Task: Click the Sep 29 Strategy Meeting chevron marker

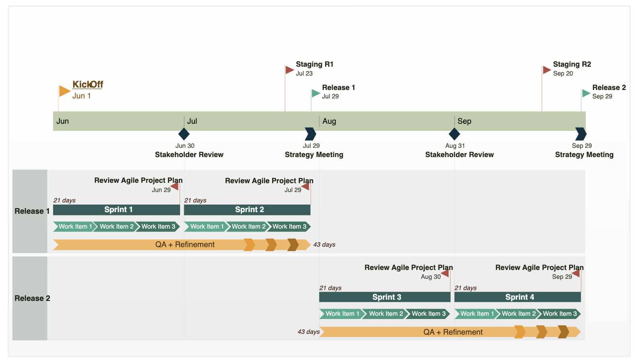Action: tap(581, 134)
